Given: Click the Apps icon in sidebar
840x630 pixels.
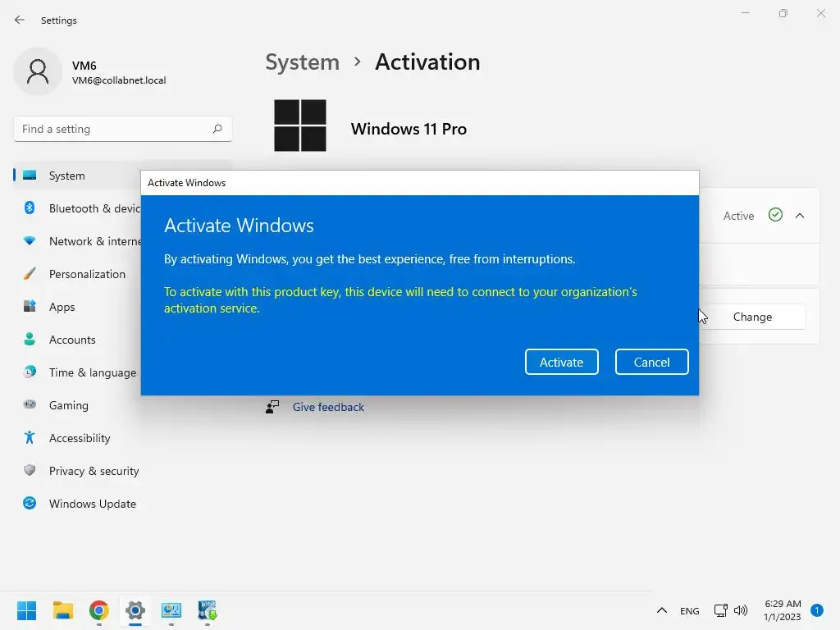Looking at the screenshot, I should click(x=30, y=307).
